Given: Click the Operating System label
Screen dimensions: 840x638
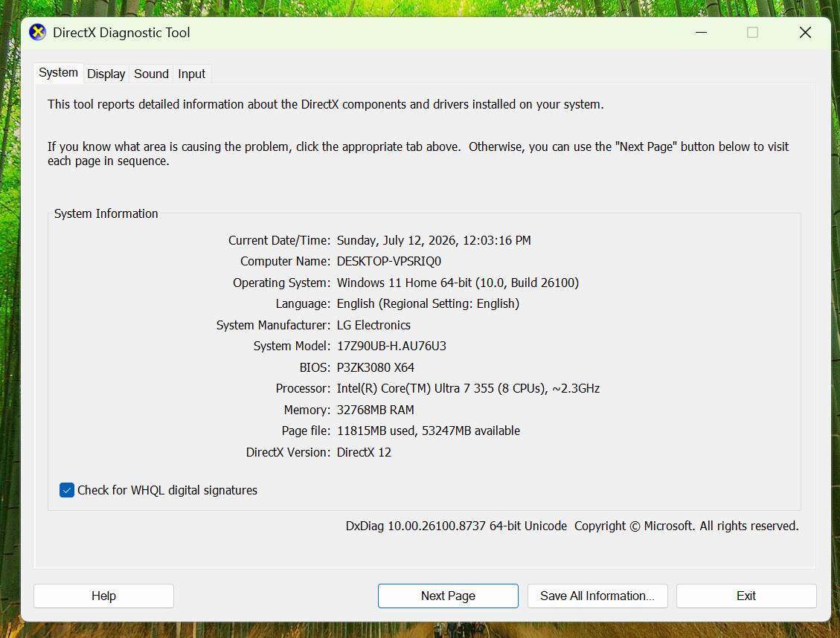Looking at the screenshot, I should point(282,283).
